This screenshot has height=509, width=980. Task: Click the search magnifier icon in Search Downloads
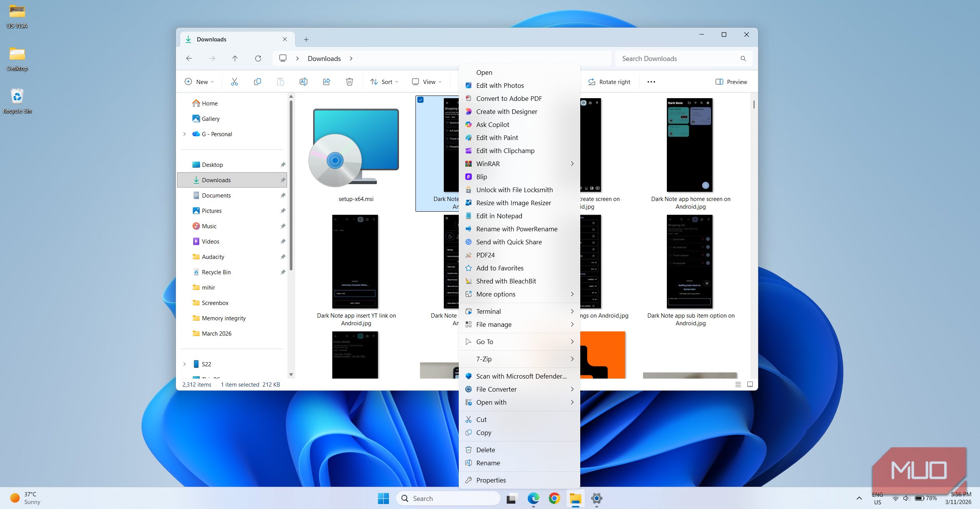(743, 59)
